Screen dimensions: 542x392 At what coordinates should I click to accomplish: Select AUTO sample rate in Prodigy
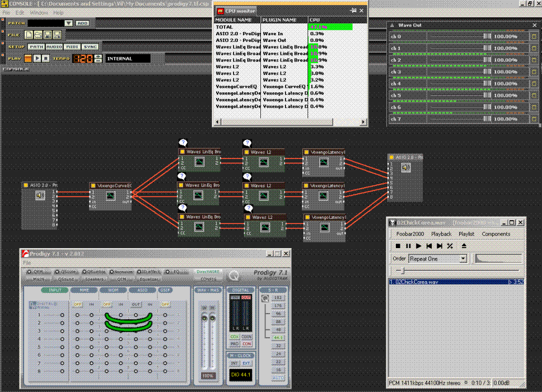[x=278, y=378]
